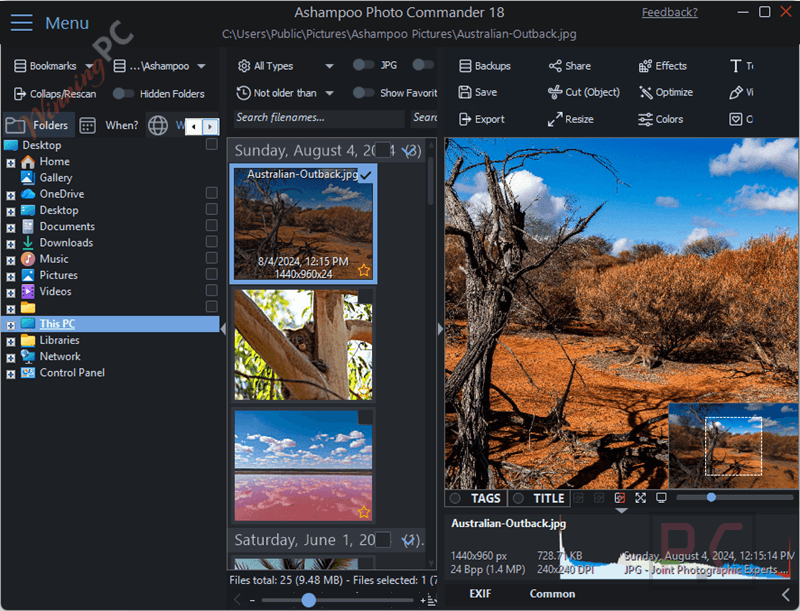800x611 pixels.
Task: Open the Effects tool
Action: [x=662, y=66]
